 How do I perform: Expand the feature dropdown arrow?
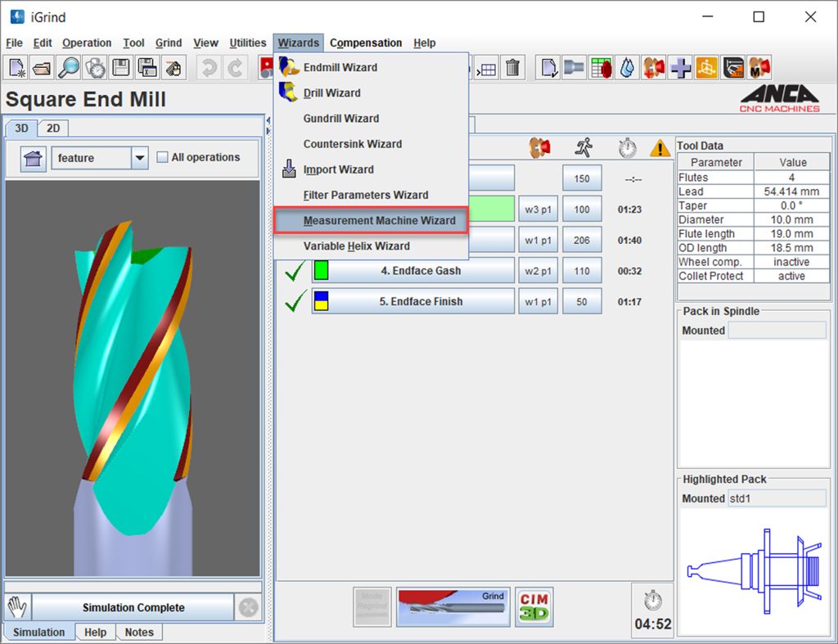pyautogui.click(x=139, y=158)
